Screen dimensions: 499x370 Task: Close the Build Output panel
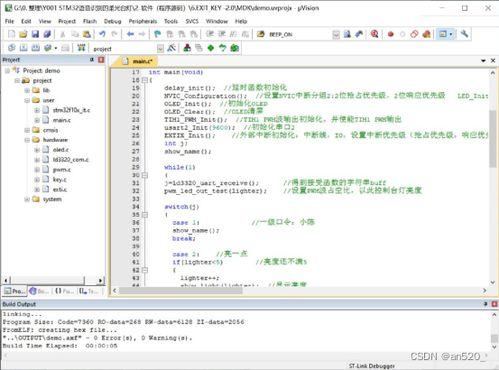coord(494,304)
